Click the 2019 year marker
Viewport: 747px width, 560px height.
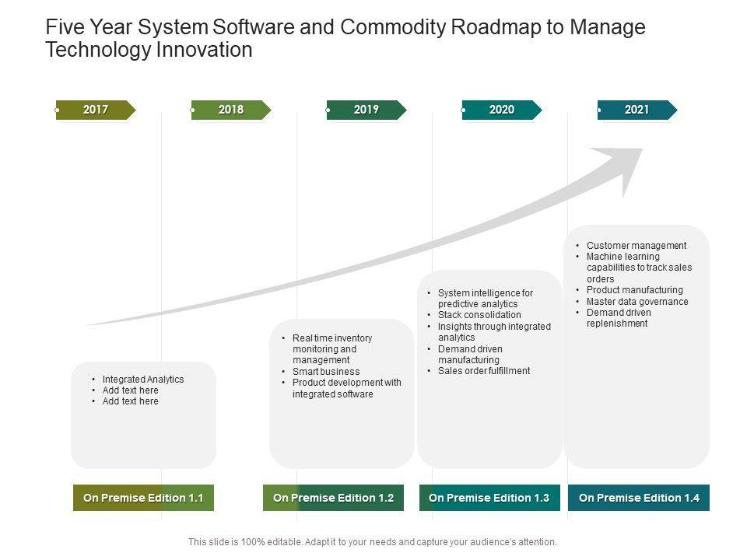pos(366,110)
